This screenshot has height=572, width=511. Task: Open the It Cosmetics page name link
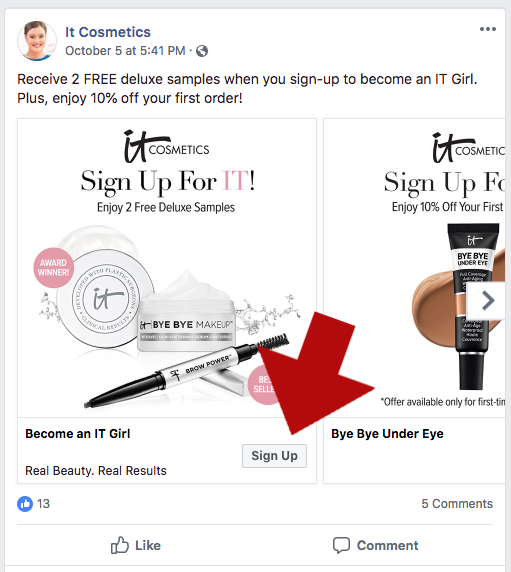[x=108, y=32]
